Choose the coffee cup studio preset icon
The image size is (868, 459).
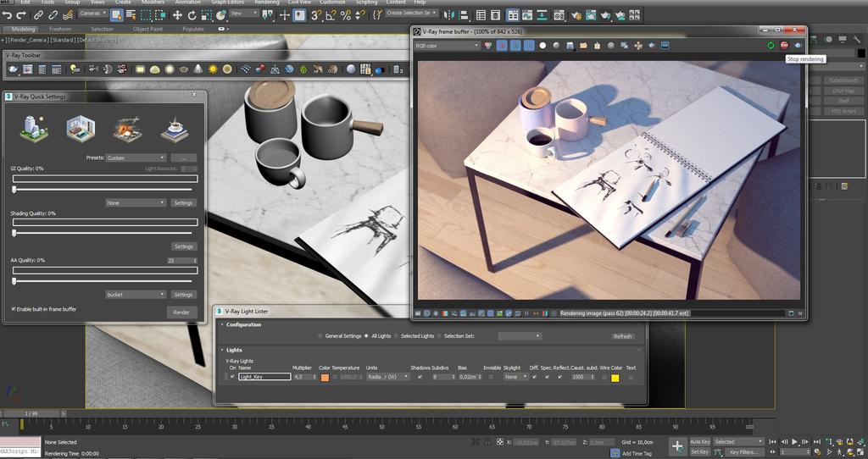pos(175,129)
